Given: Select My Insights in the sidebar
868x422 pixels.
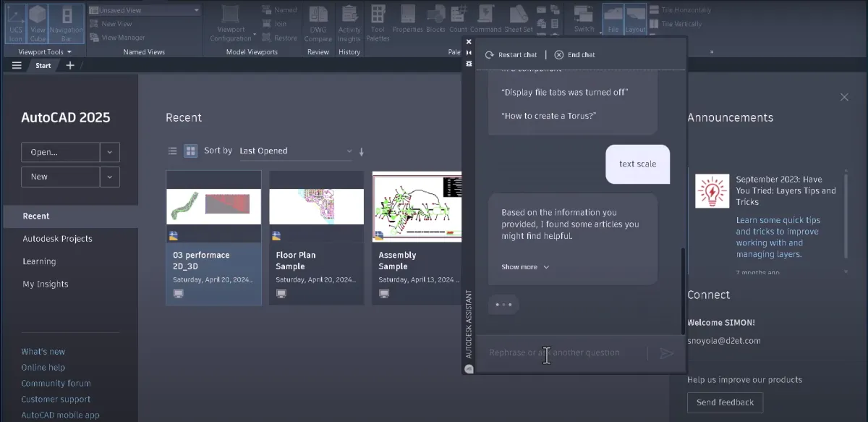Looking at the screenshot, I should pyautogui.click(x=45, y=284).
